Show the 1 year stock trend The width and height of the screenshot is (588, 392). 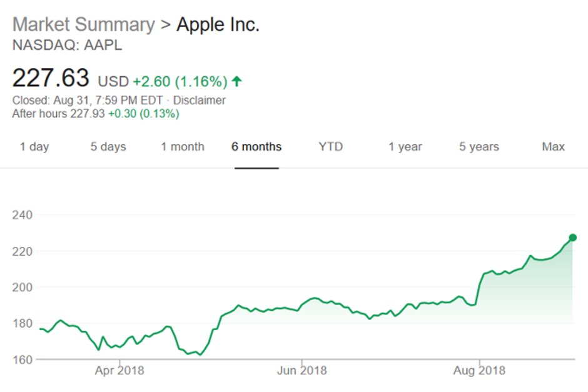[x=405, y=147]
